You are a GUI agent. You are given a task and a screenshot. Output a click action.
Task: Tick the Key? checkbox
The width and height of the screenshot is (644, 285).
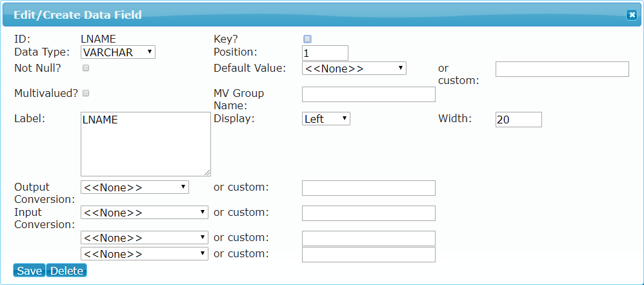pyautogui.click(x=307, y=39)
